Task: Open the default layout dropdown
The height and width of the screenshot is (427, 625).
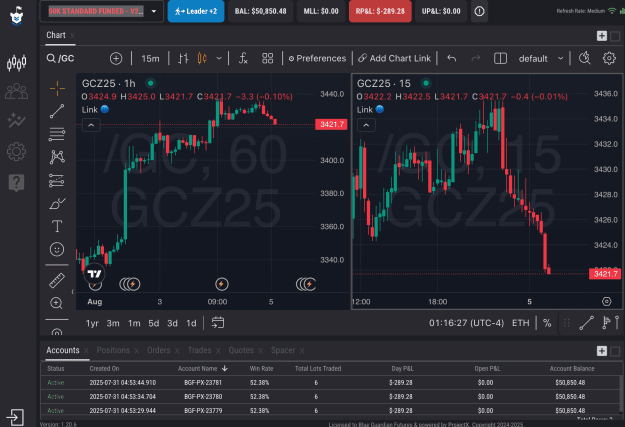Action: (540, 59)
